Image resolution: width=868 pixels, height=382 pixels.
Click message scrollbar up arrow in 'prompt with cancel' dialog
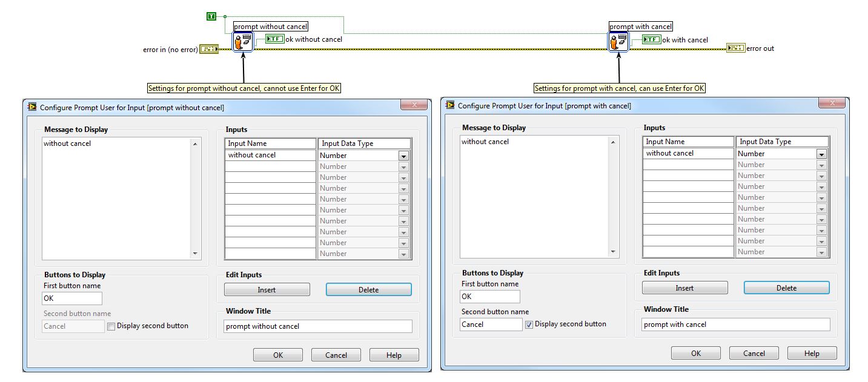[613, 142]
